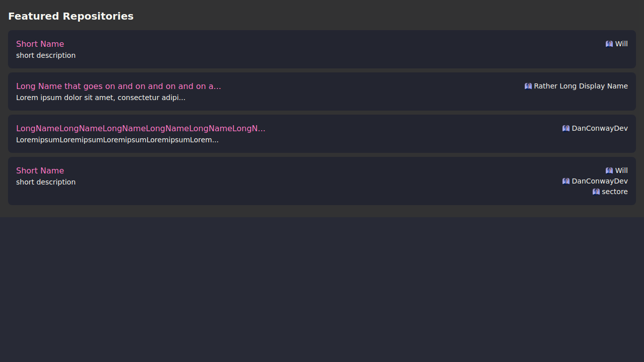Viewport: 644px width, 362px height.
Task: Select Will's name in the bottom card
Action: 621,170
